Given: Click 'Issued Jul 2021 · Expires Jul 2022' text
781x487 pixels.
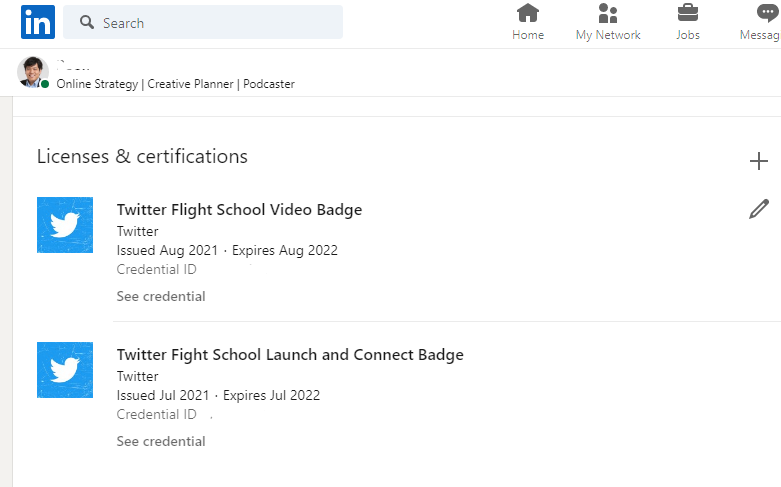Looking at the screenshot, I should tap(218, 395).
